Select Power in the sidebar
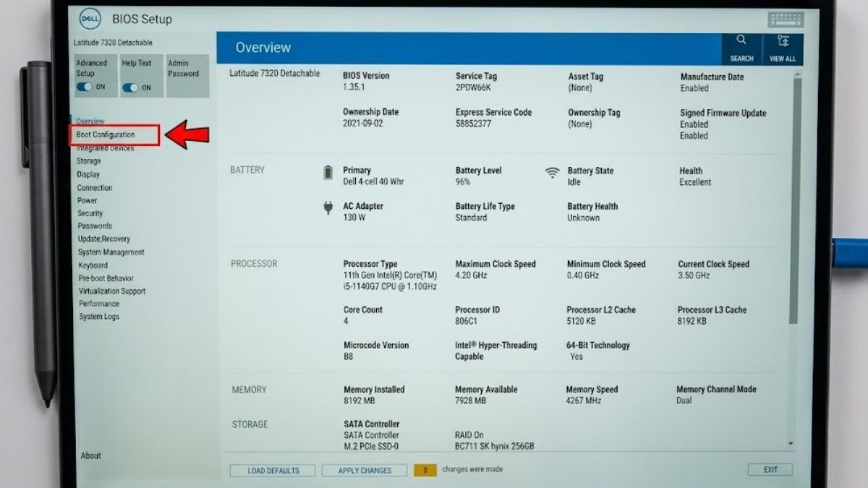This screenshot has width=868, height=488. coord(88,200)
